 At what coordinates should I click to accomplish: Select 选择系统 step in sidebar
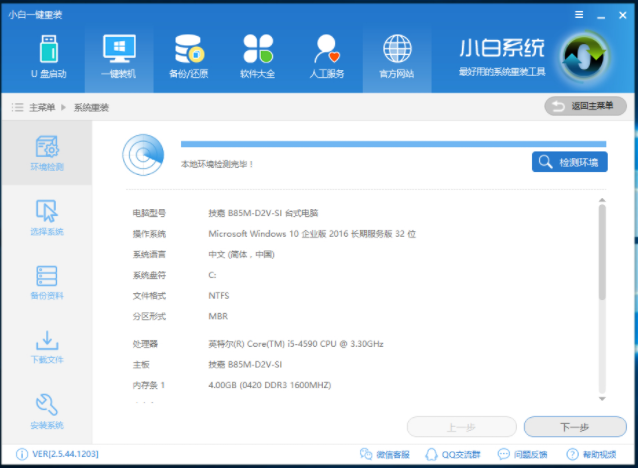point(47,218)
